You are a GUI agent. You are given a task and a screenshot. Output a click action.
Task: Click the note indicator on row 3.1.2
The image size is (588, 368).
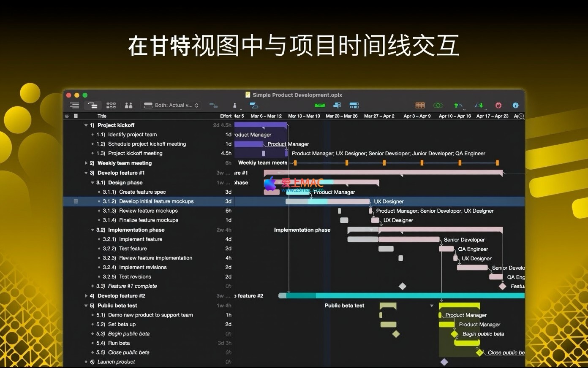[76, 201]
